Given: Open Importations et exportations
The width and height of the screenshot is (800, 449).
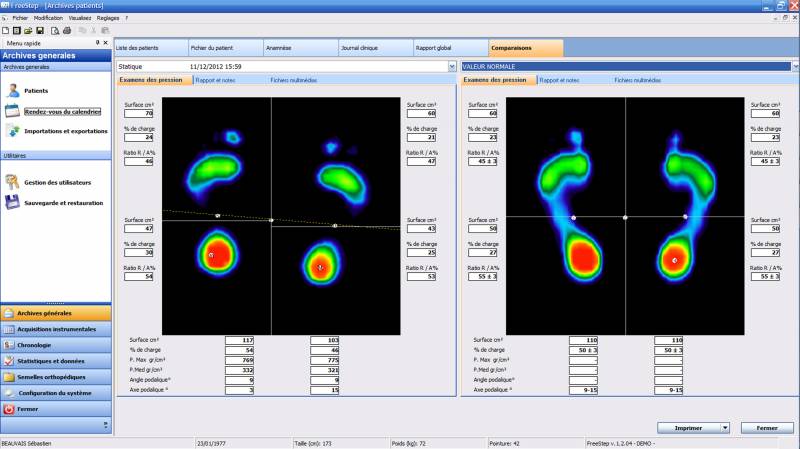Looking at the screenshot, I should tap(65, 131).
